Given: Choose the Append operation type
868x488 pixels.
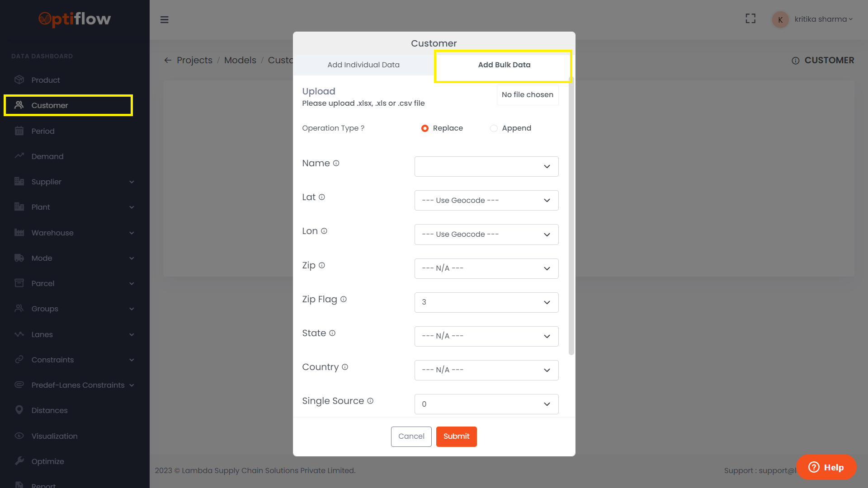Looking at the screenshot, I should 494,128.
